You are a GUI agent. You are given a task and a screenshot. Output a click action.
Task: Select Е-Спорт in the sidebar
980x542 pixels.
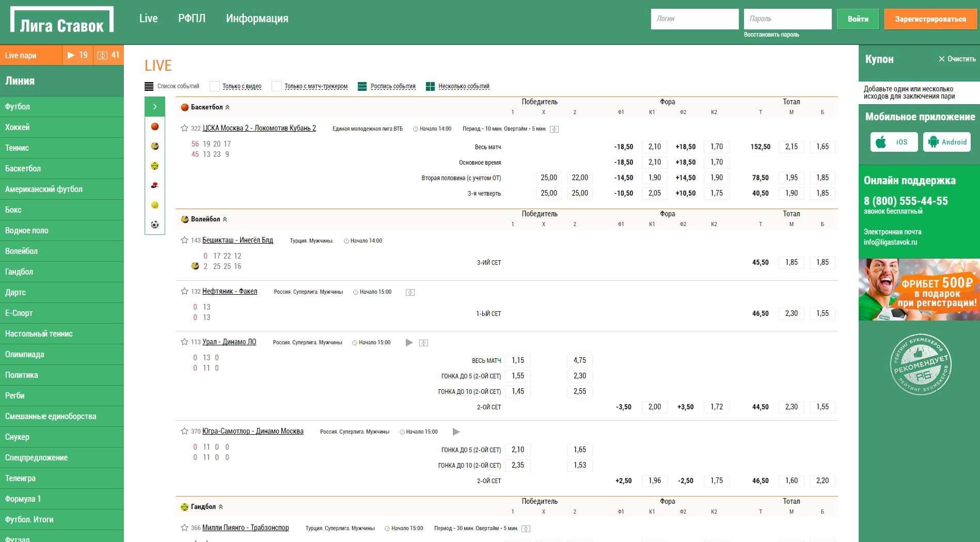pos(62,313)
